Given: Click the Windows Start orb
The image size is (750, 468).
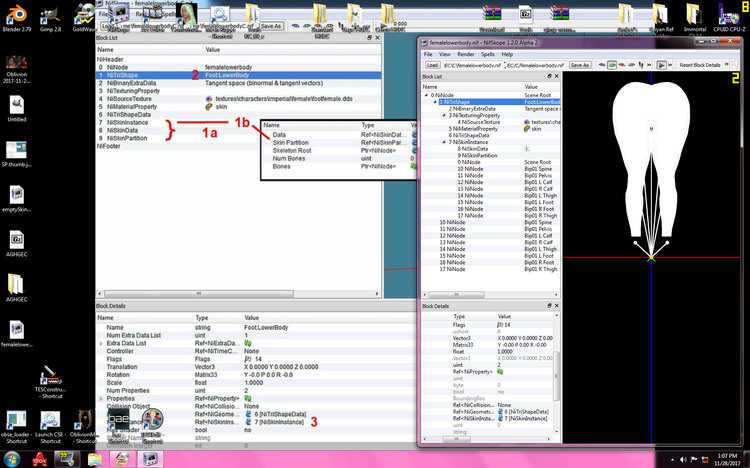Looking at the screenshot, I should pyautogui.click(x=12, y=459).
